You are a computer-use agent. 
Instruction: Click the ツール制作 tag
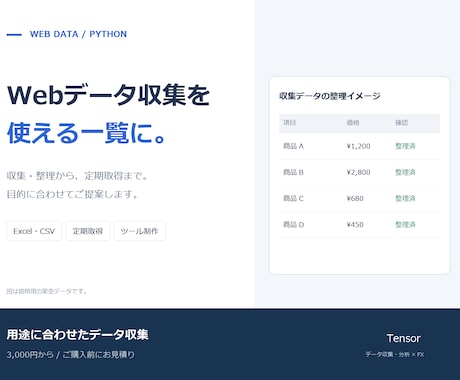coord(140,231)
